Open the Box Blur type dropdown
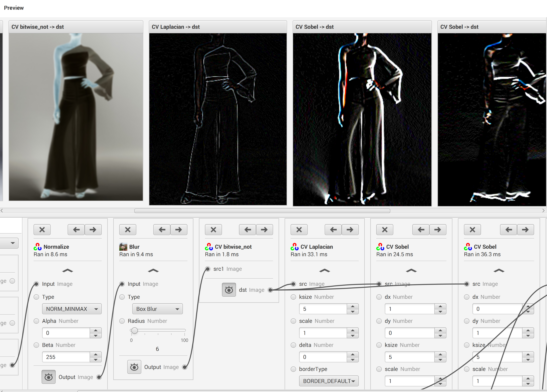The width and height of the screenshot is (547, 392). (x=157, y=309)
